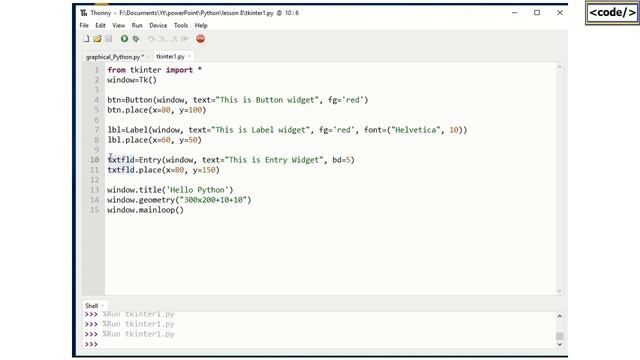The height and width of the screenshot is (360, 640).
Task: Click 'window=Tk()' on line 2
Action: (132, 80)
